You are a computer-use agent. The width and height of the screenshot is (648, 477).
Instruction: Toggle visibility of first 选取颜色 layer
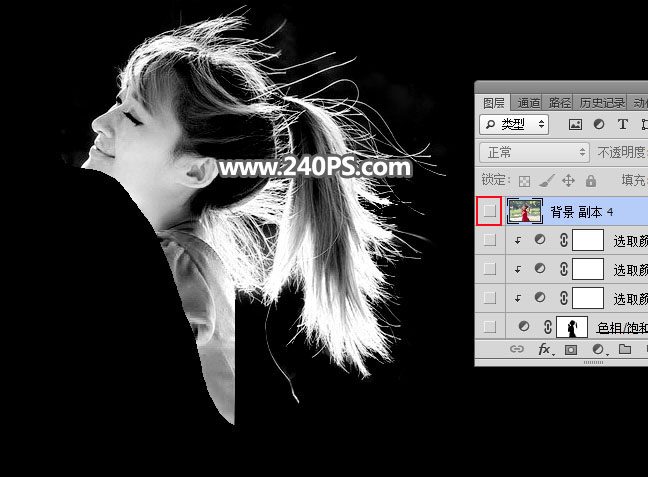[489, 240]
